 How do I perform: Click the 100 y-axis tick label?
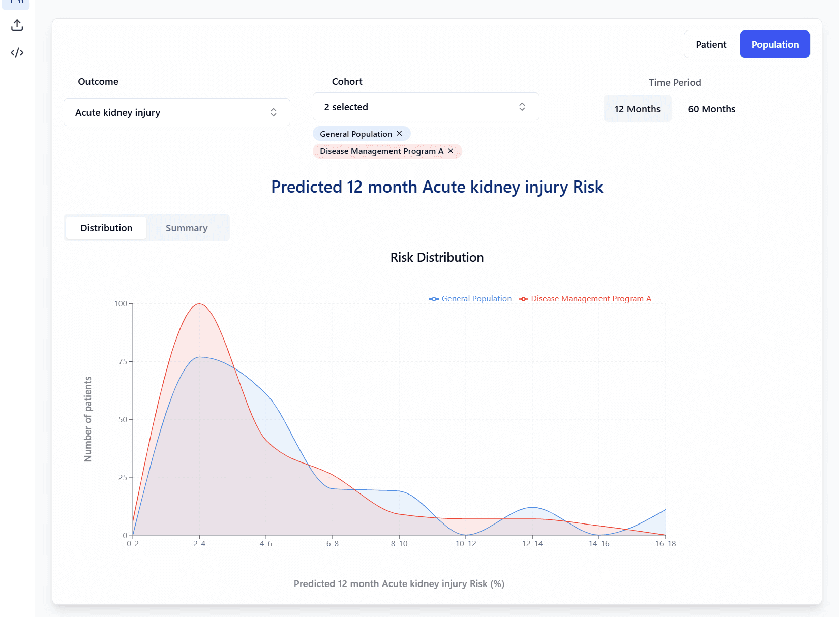121,304
